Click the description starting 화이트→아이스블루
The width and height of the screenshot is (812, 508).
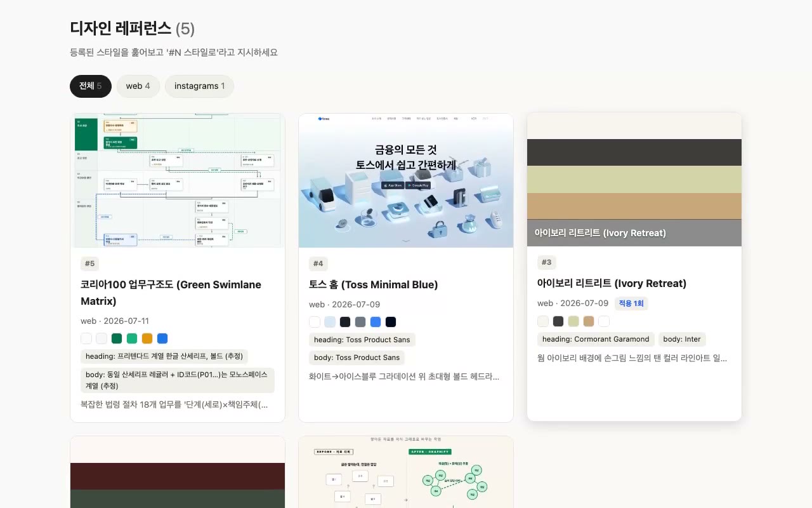click(x=404, y=377)
